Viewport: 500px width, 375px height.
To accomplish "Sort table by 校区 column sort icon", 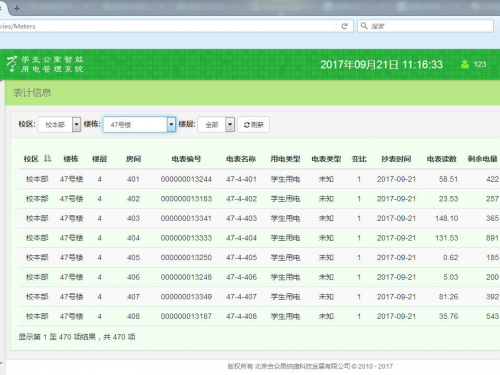I will pyautogui.click(x=48, y=158).
